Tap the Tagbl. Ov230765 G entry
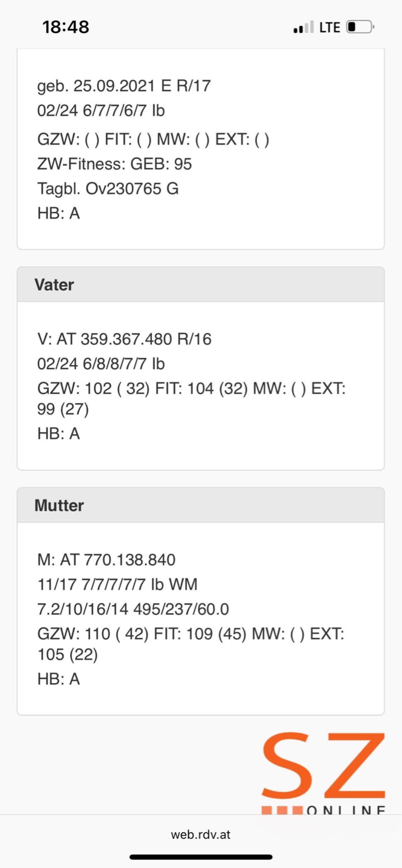Screen dimensions: 402x868 [x=108, y=188]
